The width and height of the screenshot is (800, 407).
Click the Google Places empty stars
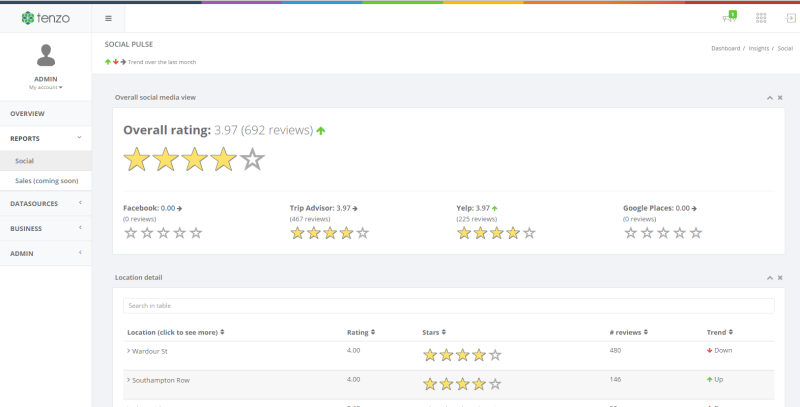point(663,233)
